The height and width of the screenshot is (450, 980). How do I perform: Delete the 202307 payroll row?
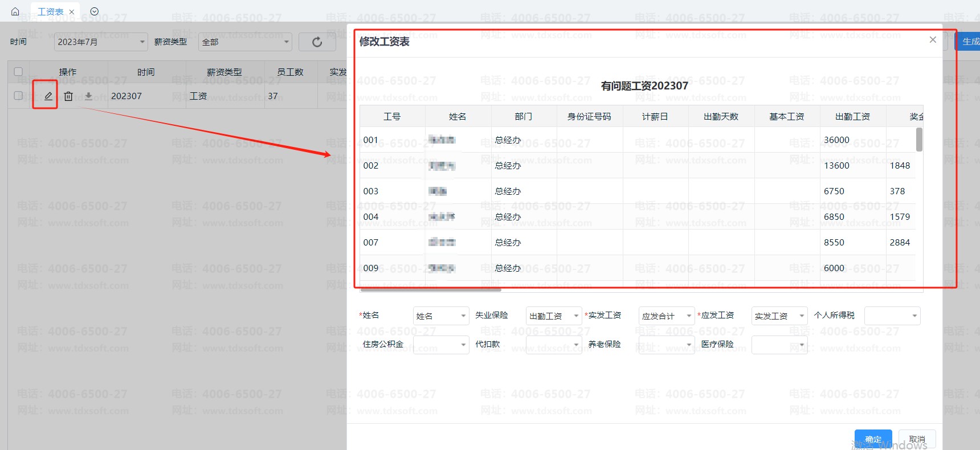point(68,96)
